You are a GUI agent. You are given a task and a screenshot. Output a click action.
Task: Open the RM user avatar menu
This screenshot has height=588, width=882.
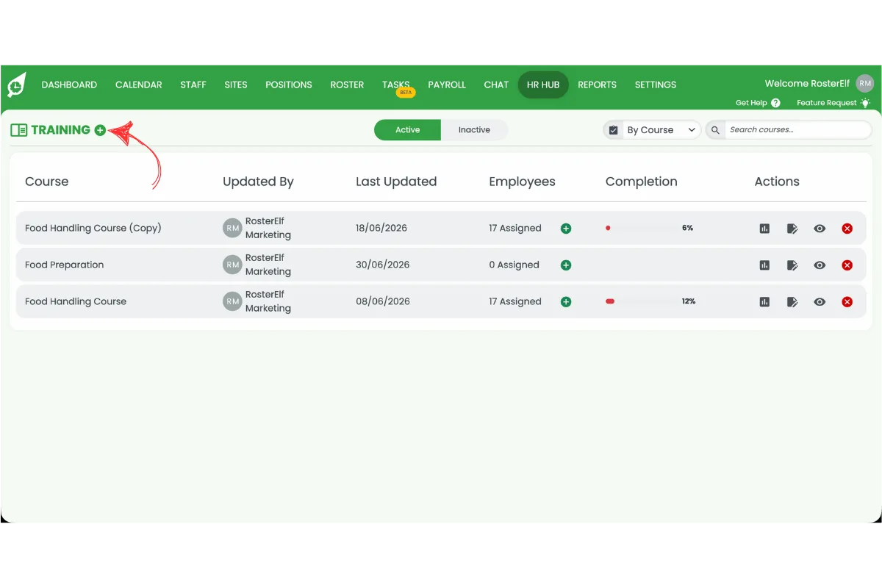(865, 84)
